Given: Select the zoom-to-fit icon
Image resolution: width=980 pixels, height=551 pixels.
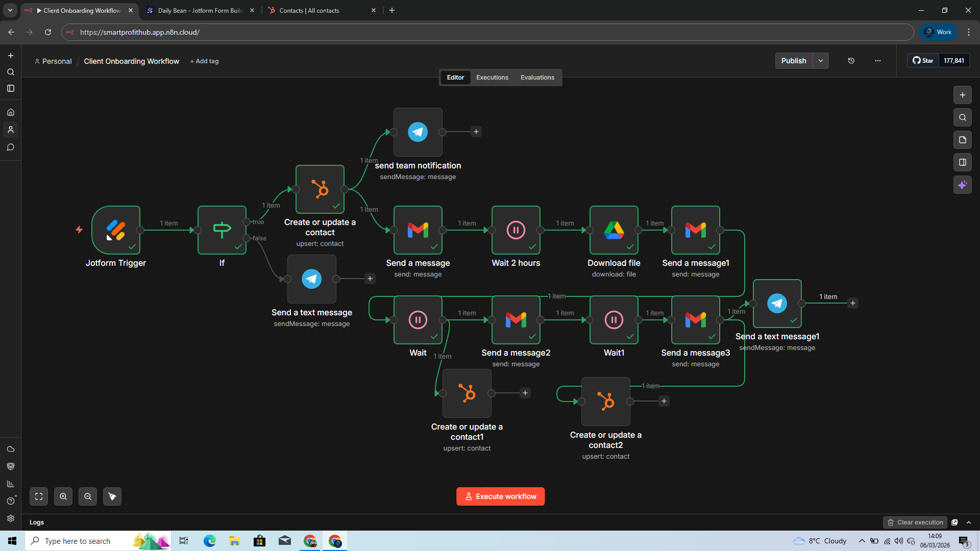Looking at the screenshot, I should tap(39, 496).
